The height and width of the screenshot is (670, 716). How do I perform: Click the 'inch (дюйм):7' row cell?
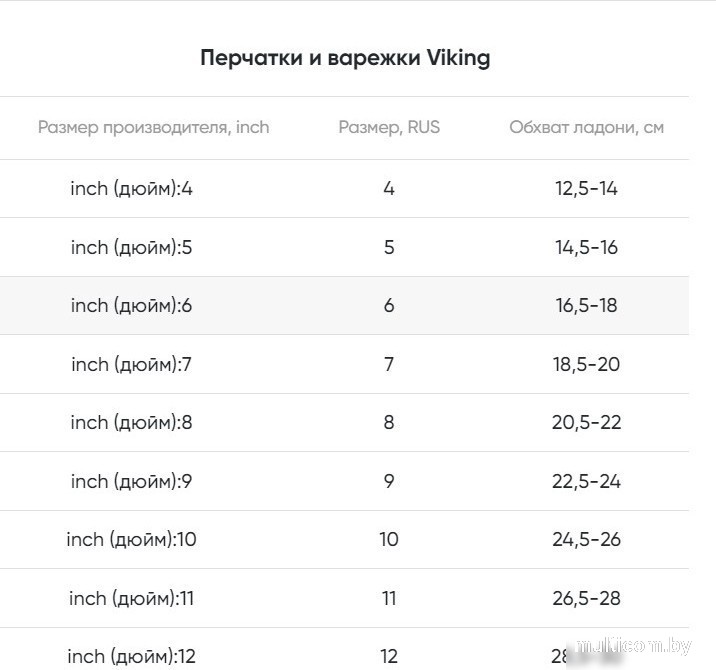click(x=132, y=364)
